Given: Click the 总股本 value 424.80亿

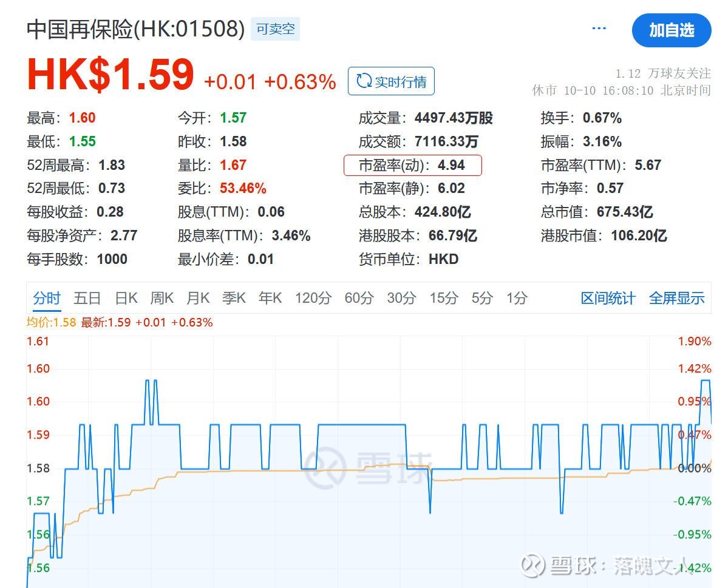Looking at the screenshot, I should pyautogui.click(x=443, y=212).
